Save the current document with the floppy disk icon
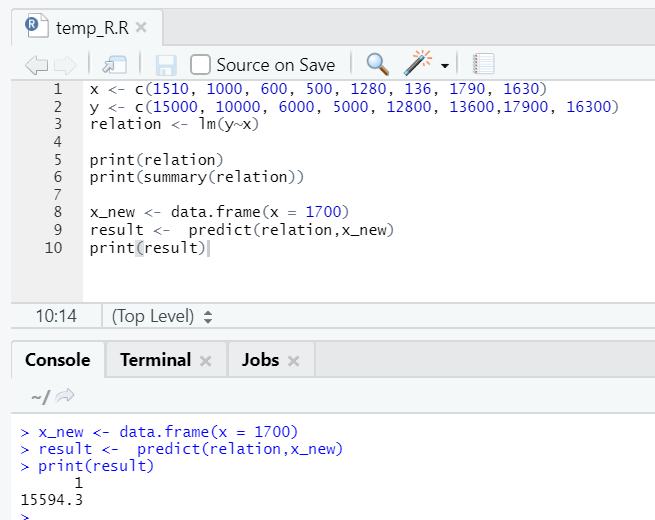This screenshot has width=655, height=520. tap(166, 65)
